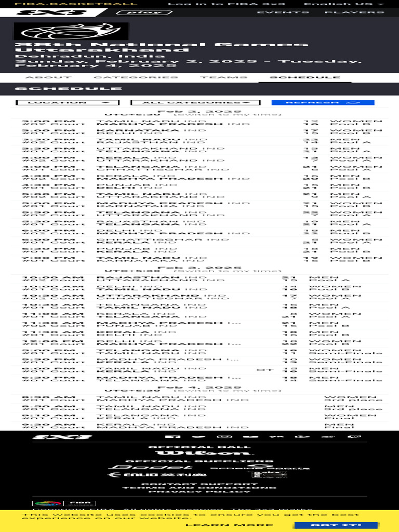Open the YouTube icon in footer
This screenshot has height=532, width=399.
pyautogui.click(x=251, y=436)
